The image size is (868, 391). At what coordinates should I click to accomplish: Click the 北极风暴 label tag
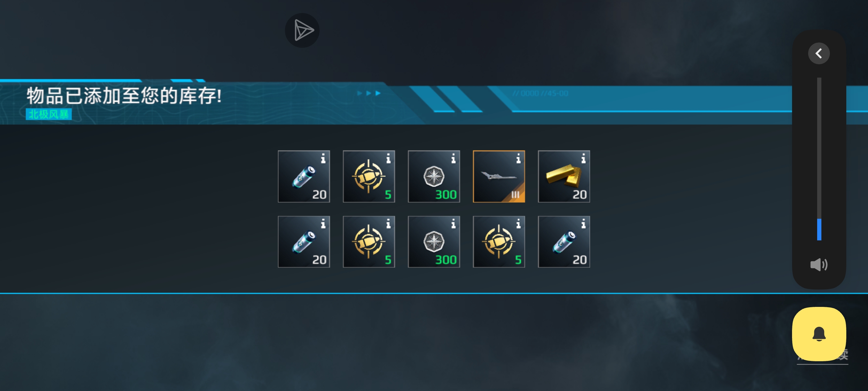point(49,115)
